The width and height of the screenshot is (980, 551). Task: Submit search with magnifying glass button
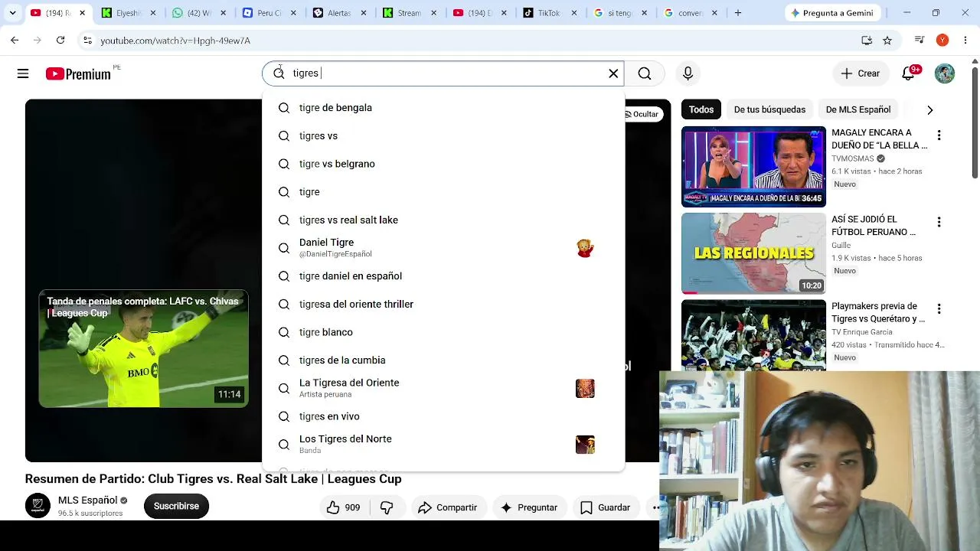tap(645, 73)
